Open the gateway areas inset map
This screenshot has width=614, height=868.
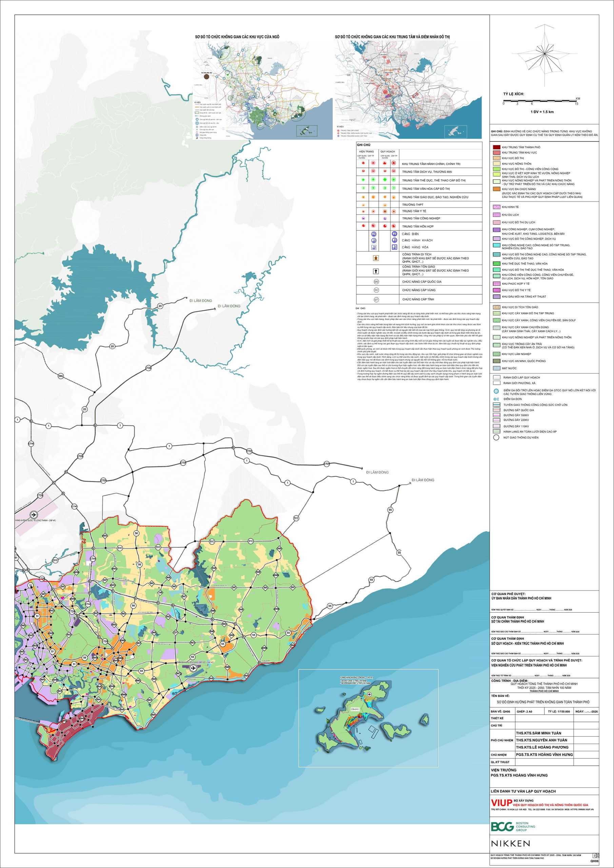pyautogui.click(x=263, y=90)
